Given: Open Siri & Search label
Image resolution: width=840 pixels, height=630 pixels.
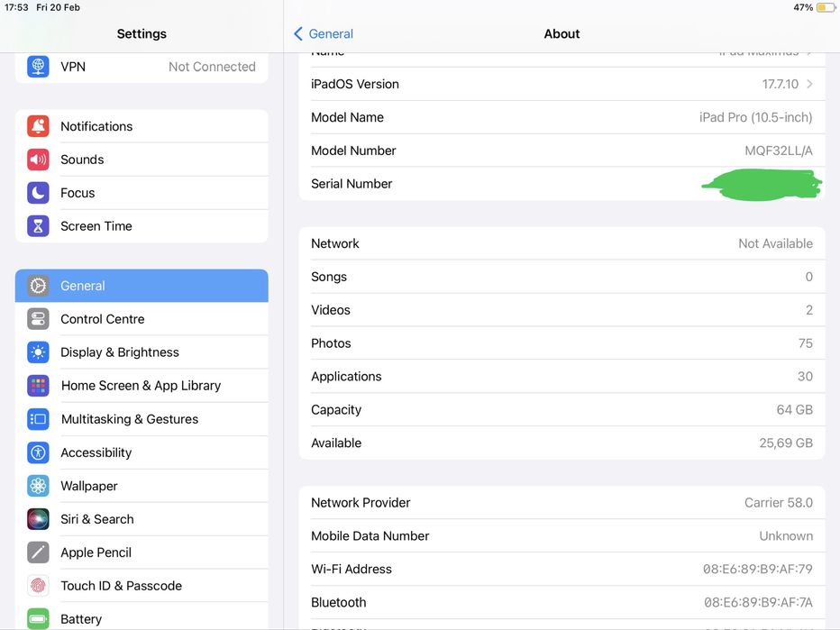Looking at the screenshot, I should tap(97, 519).
